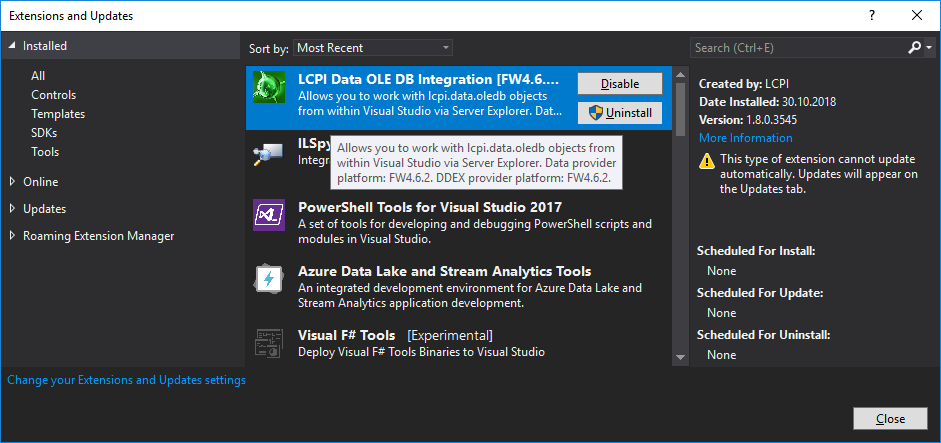
Task: Expand the Roaming Extension Manager node
Action: pyautogui.click(x=13, y=236)
